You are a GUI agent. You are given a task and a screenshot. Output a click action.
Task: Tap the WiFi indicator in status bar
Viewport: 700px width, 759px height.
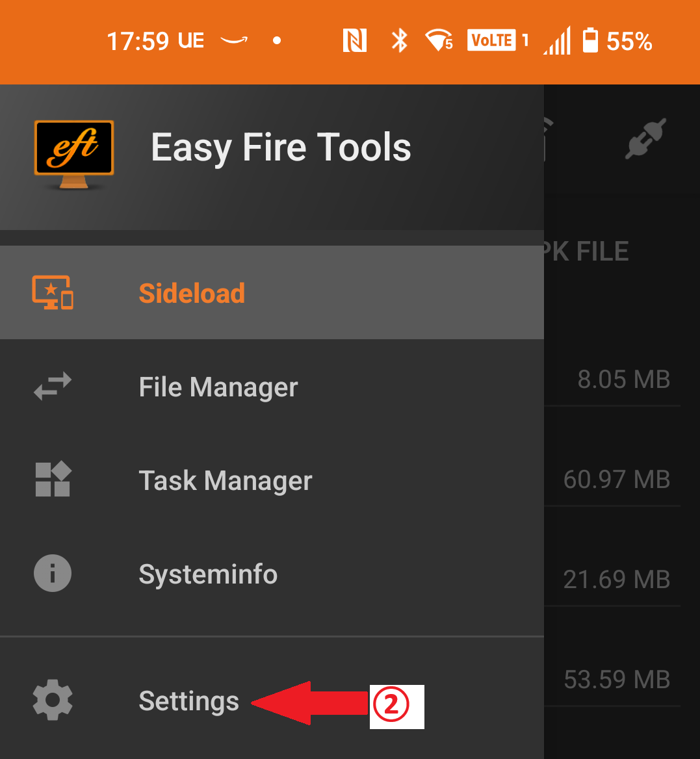coord(438,40)
